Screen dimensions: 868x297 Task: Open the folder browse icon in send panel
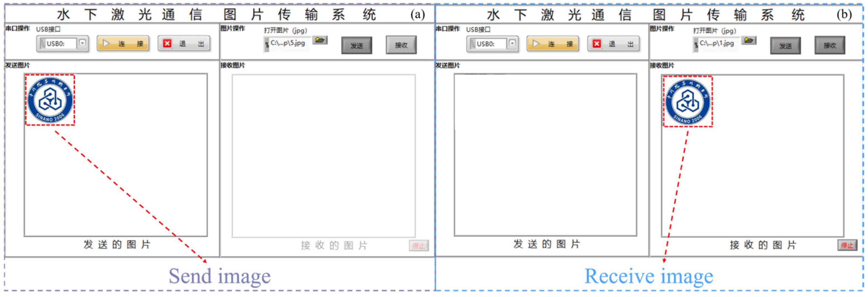(320, 40)
